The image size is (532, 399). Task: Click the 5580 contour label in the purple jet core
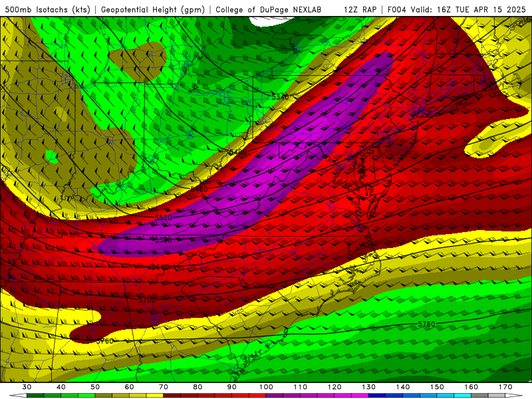tap(163, 240)
